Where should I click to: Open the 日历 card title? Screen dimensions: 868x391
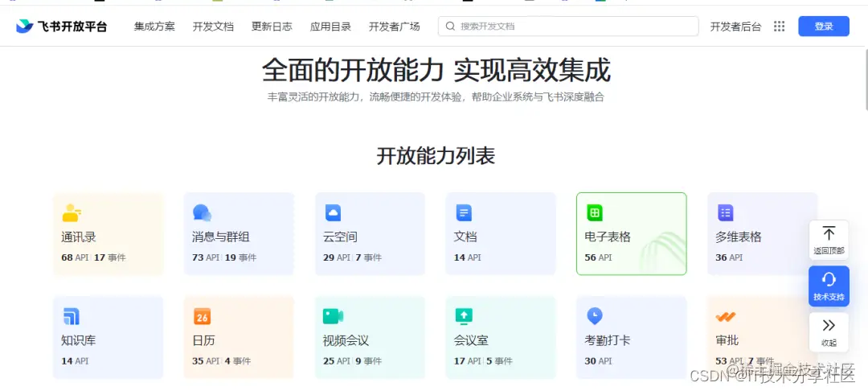tap(203, 340)
